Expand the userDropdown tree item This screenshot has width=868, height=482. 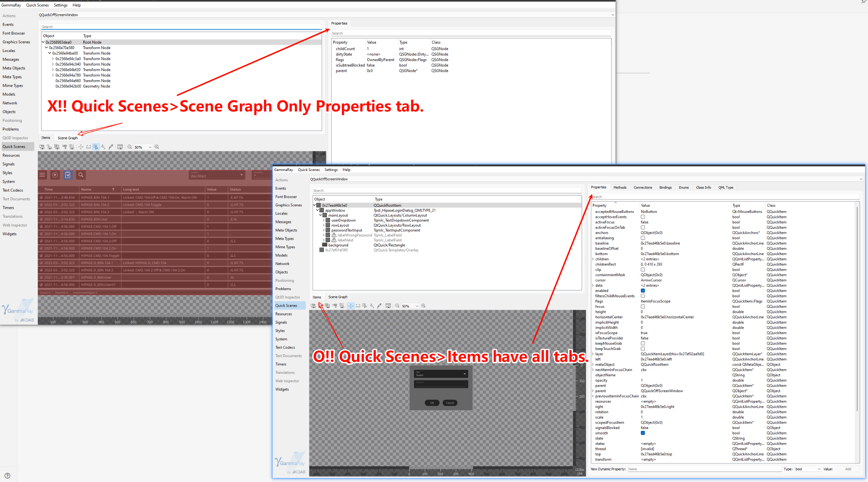pyautogui.click(x=324, y=220)
